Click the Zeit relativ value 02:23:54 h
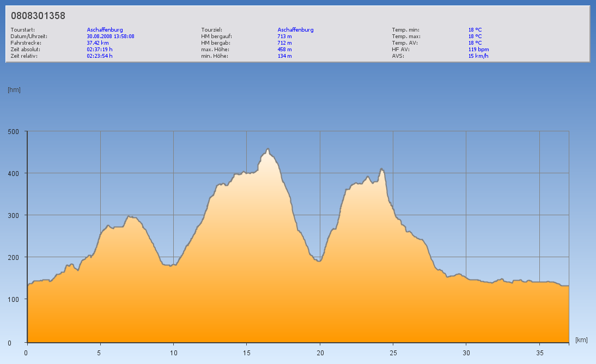This screenshot has height=364, width=596. [100, 56]
